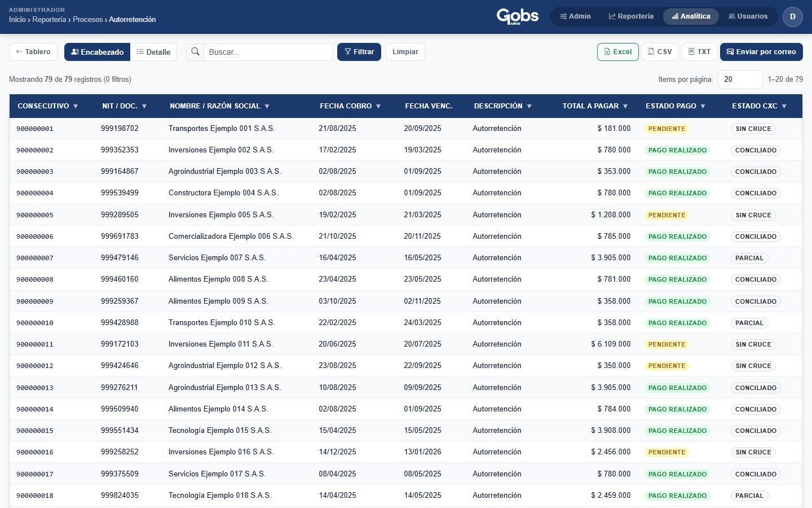Screen dimensions: 812x508
Task: Open Total a Pagar column sort arrow
Action: (625, 106)
